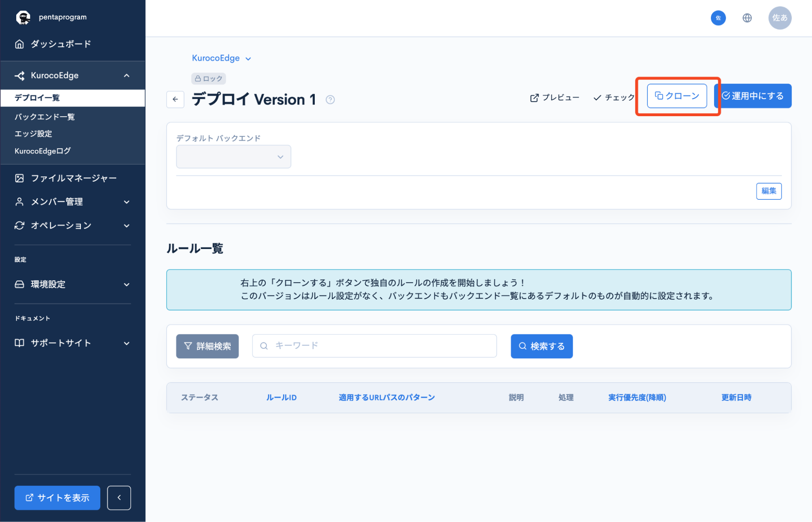Image resolution: width=812 pixels, height=522 pixels.
Task: Click the help icon beside デプロイ Version 1
Action: pos(330,100)
